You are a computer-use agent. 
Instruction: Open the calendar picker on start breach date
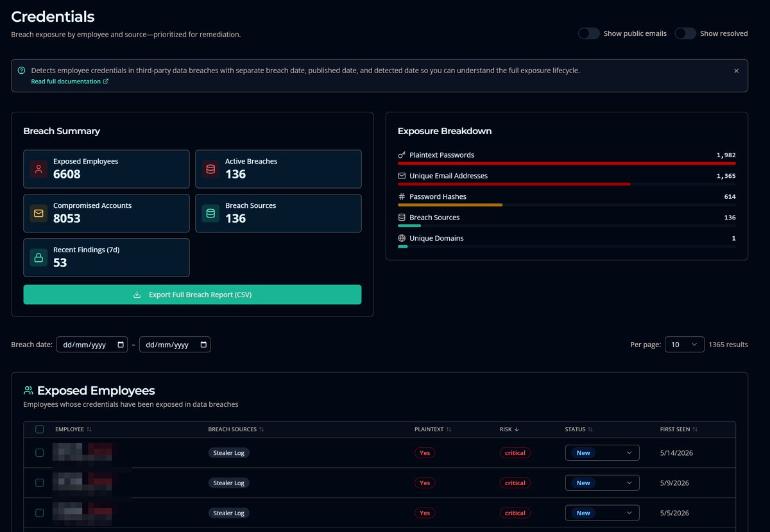tap(121, 345)
